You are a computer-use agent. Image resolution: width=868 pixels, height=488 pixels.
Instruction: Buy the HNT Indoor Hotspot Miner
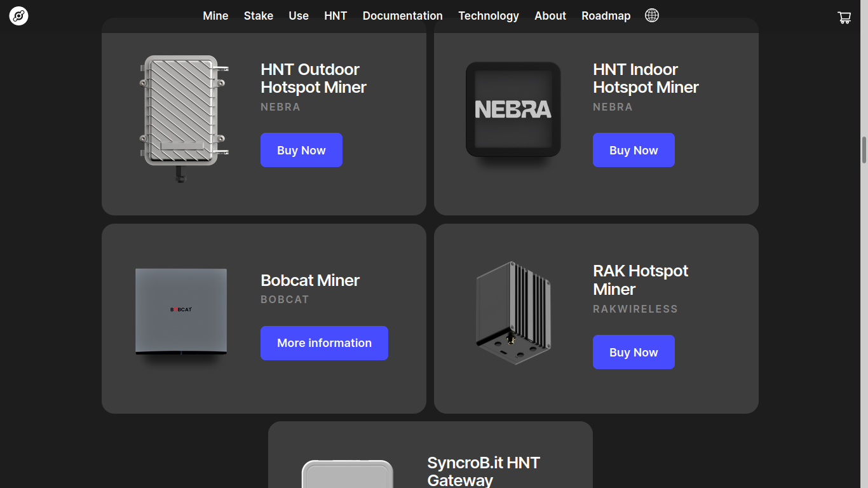tap(634, 150)
